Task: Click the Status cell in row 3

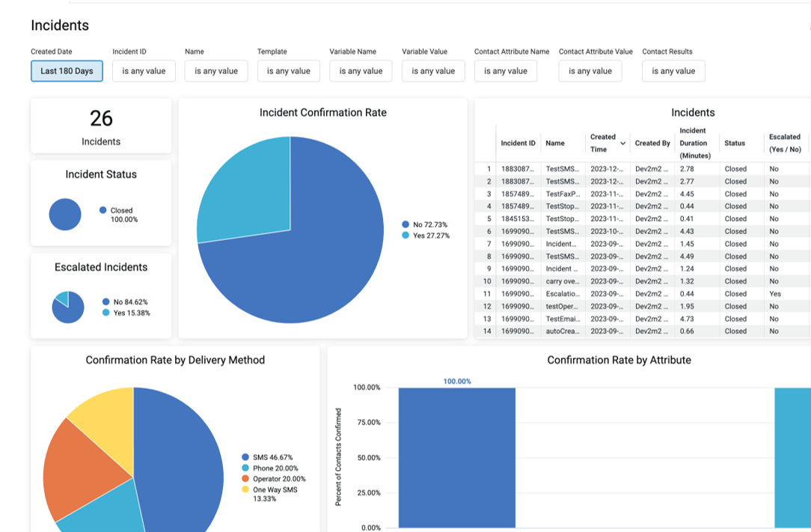Action: click(735, 194)
